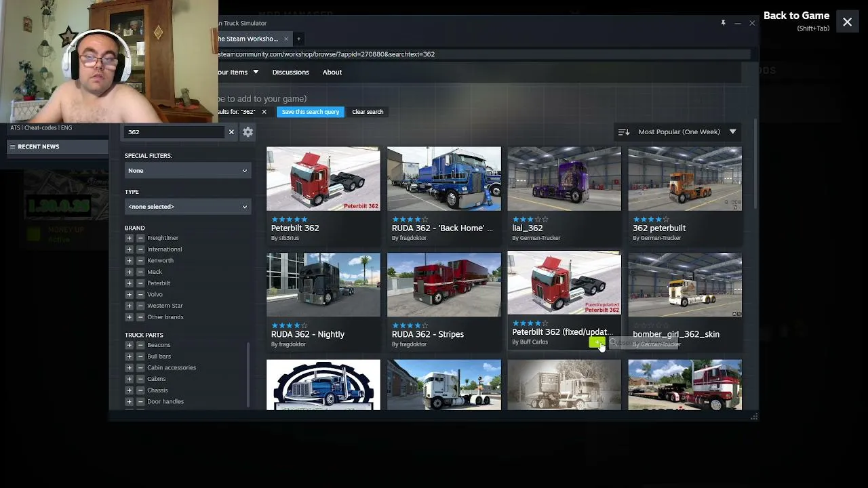This screenshot has width=868, height=488.
Task: Open search settings gear icon
Action: [248, 132]
